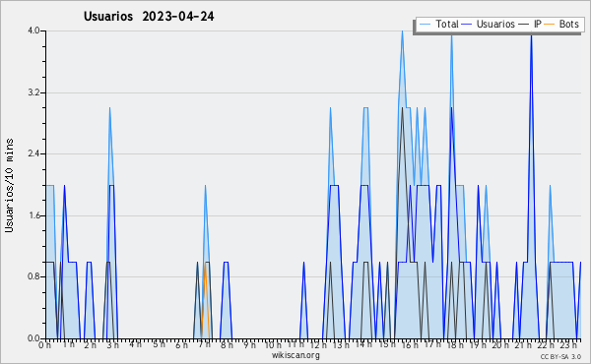Viewport: 591px width, 364px height.
Task: Click the '3 h' x-axis label
Action: [x=112, y=345]
